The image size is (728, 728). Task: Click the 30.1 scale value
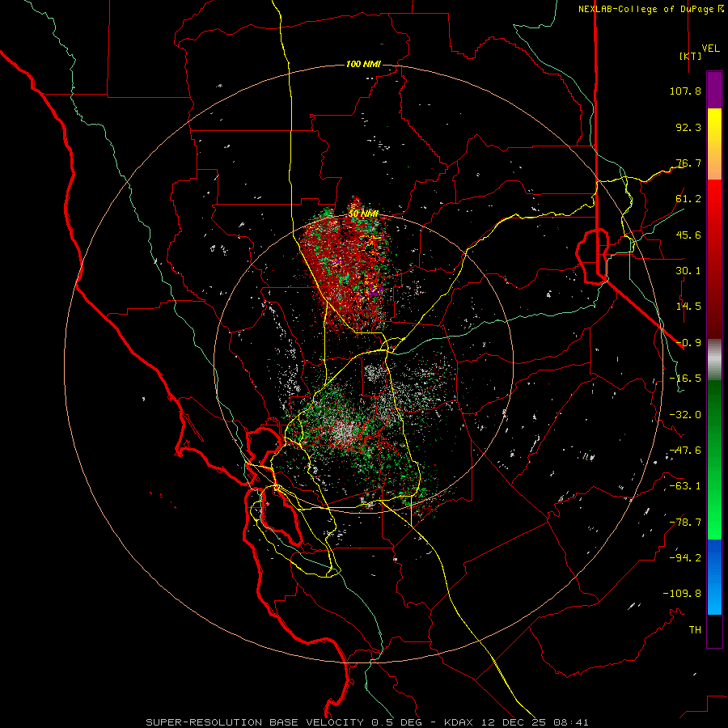[688, 271]
